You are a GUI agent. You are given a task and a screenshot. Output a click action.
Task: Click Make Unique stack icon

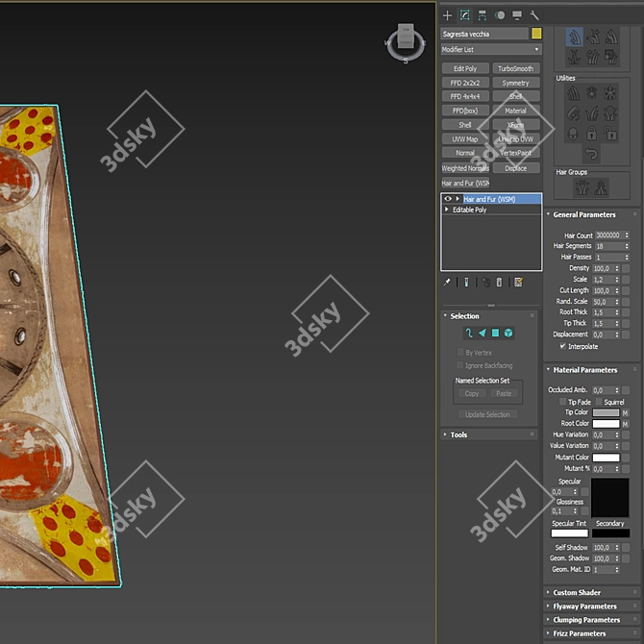485,283
